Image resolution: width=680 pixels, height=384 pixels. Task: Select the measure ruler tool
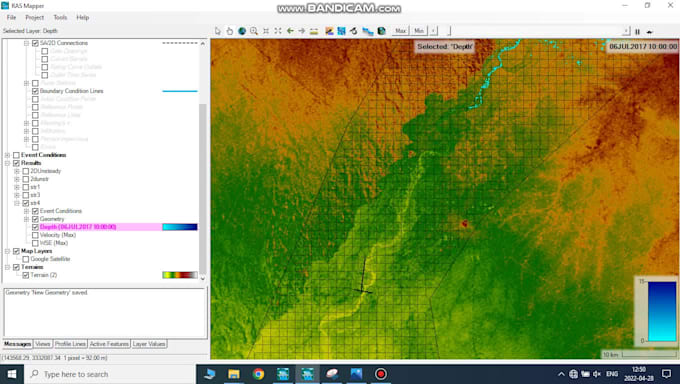point(314,31)
